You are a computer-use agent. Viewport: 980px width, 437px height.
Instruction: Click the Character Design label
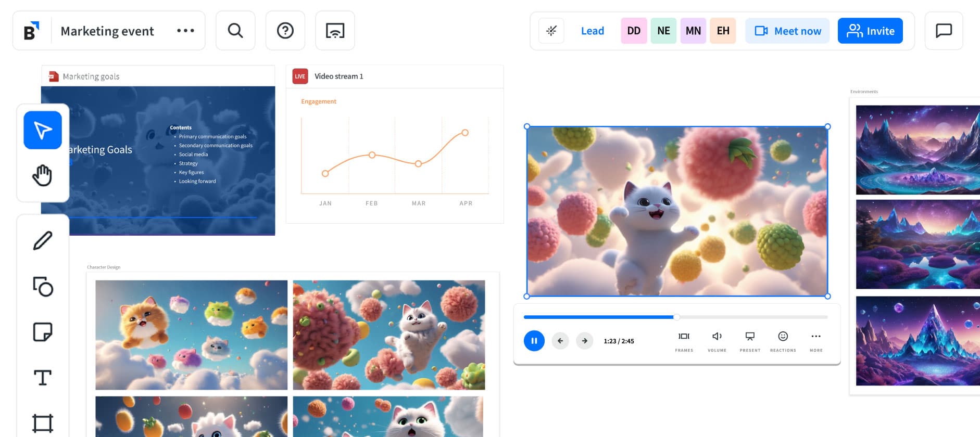click(x=104, y=267)
